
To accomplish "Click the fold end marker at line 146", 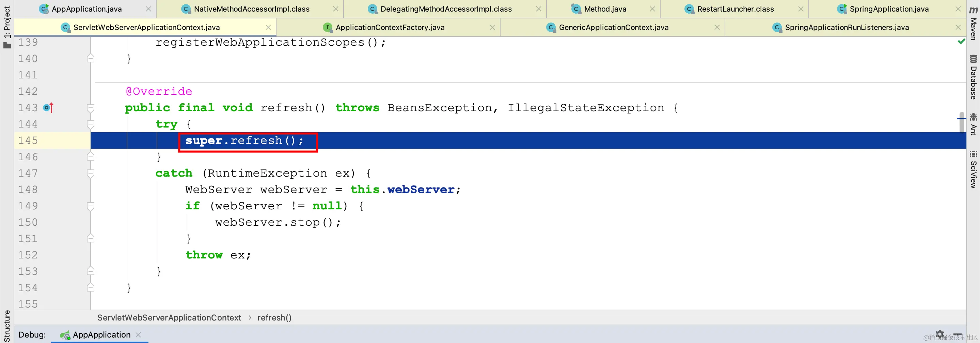I will (91, 156).
